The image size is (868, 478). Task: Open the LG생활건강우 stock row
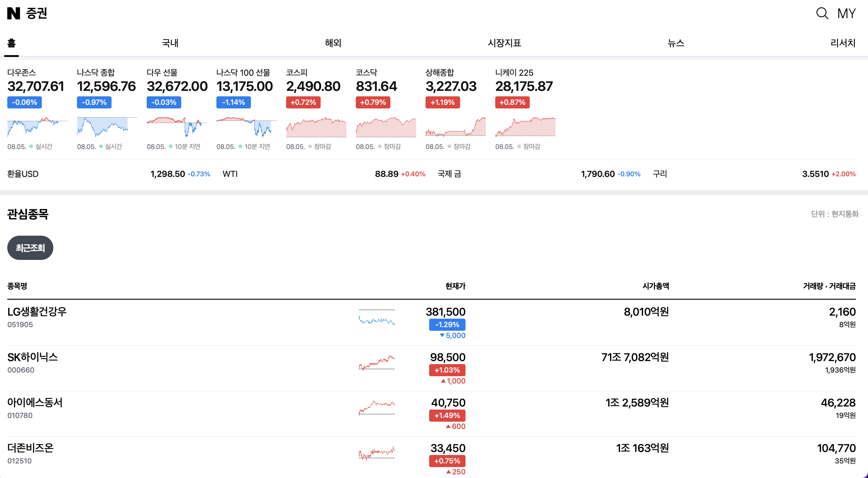(37, 312)
